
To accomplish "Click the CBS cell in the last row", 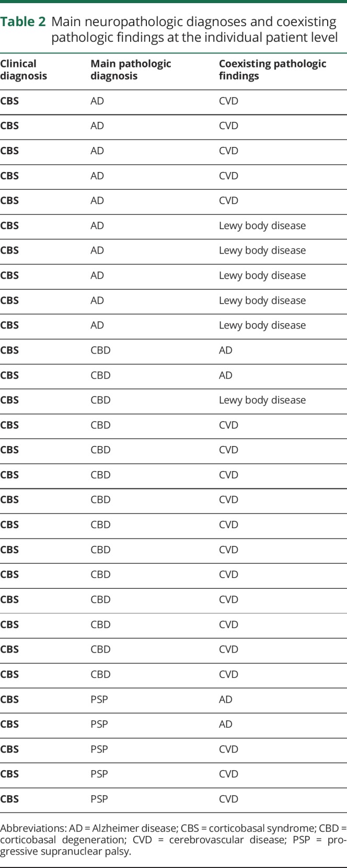I will pyautogui.click(x=9, y=799).
